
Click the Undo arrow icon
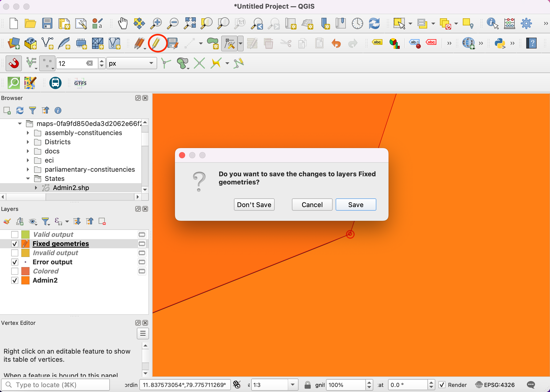336,43
